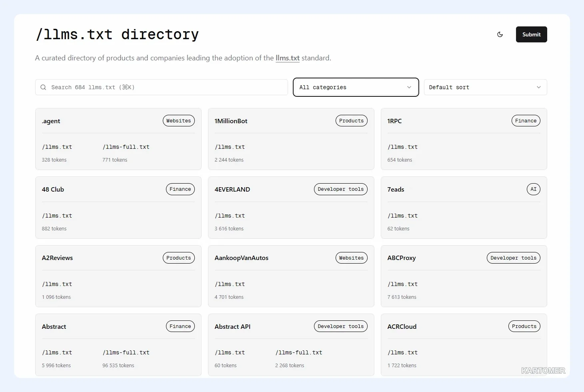Open /llms-full.txt for Abstract API
This screenshot has width=584, height=392.
[x=299, y=353]
